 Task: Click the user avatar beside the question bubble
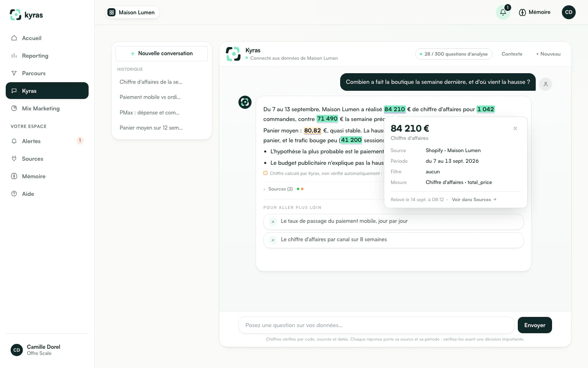546,84
